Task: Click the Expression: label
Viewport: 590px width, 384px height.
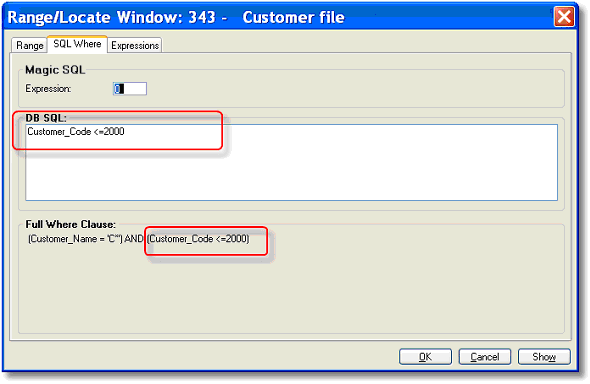Action: 48,89
